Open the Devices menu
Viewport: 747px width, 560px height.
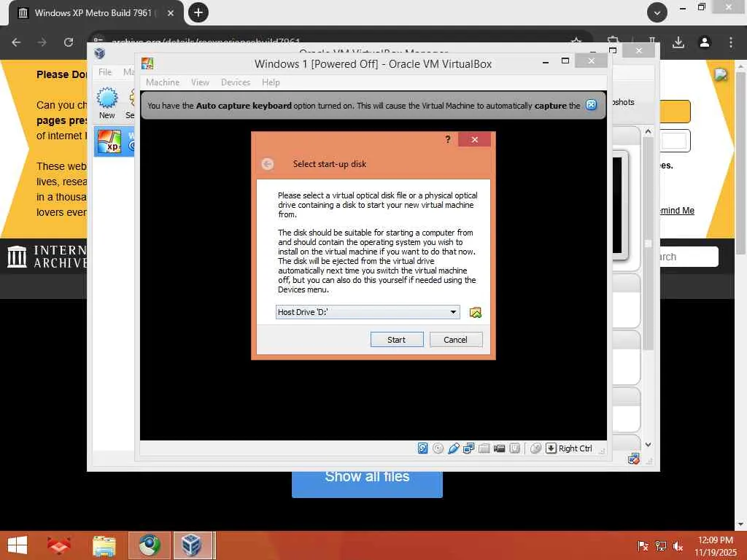(x=236, y=82)
